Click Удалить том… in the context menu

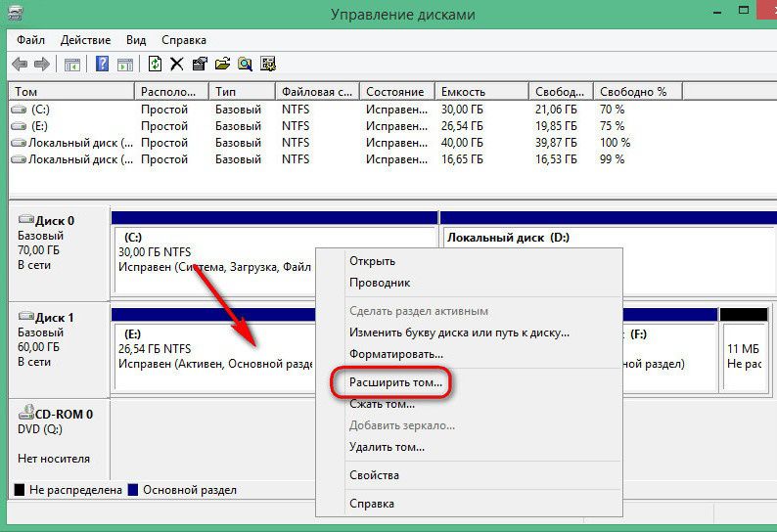(x=387, y=447)
